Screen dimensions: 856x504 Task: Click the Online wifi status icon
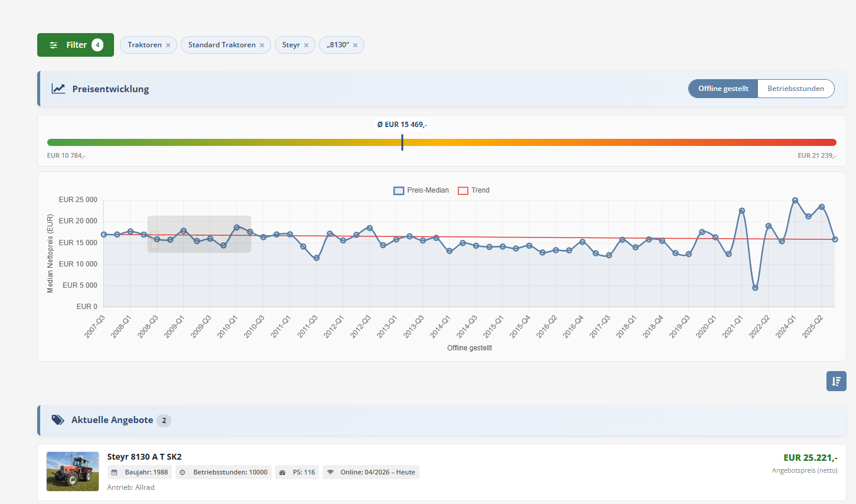pyautogui.click(x=330, y=472)
